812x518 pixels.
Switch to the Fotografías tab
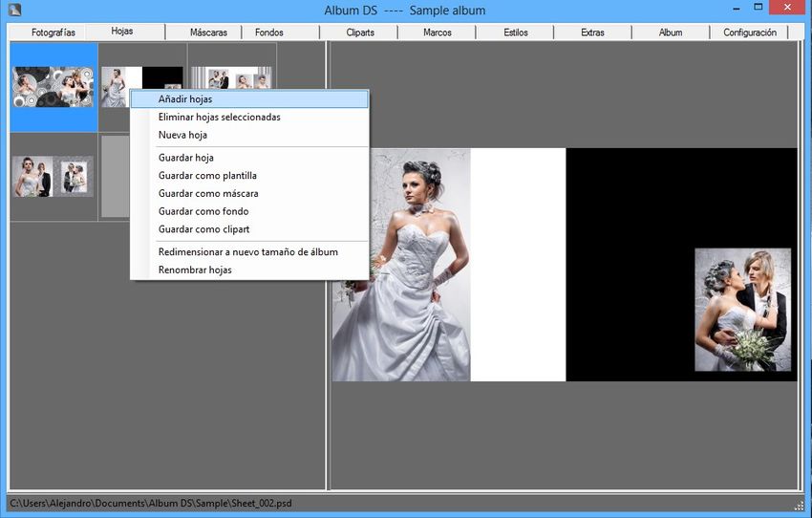(53, 32)
